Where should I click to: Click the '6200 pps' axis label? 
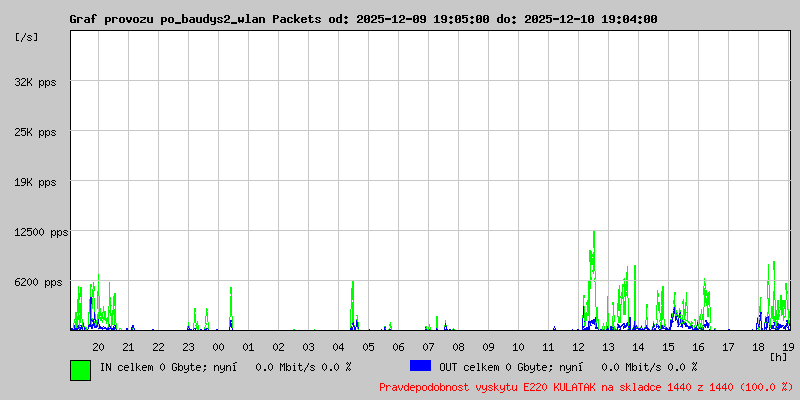[38, 282]
